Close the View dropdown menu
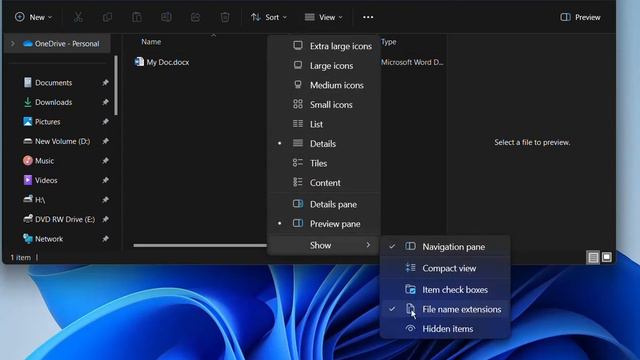This screenshot has height=360, width=640. click(x=324, y=17)
